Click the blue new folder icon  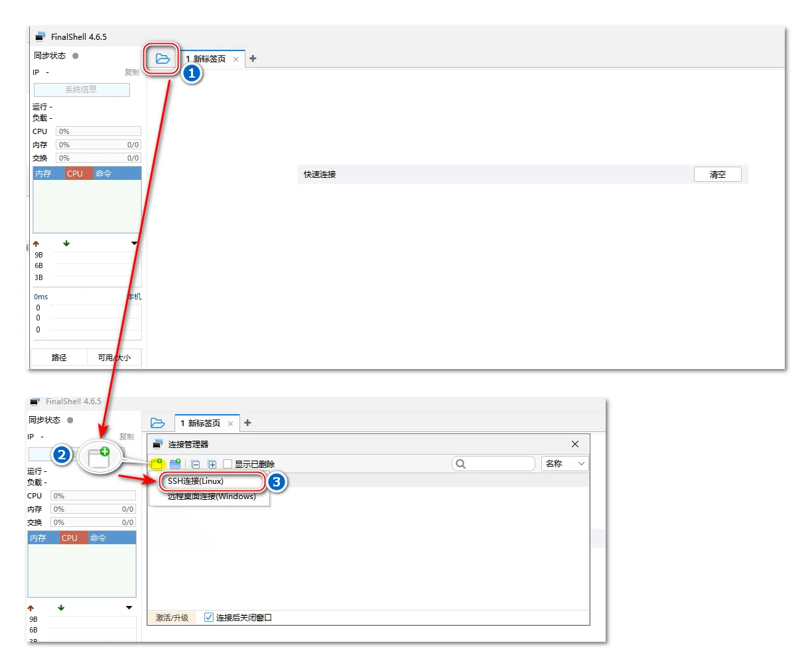[175, 464]
